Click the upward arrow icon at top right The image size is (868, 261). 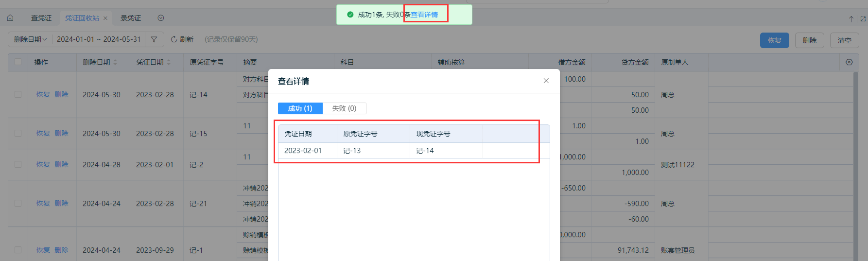pos(851,19)
